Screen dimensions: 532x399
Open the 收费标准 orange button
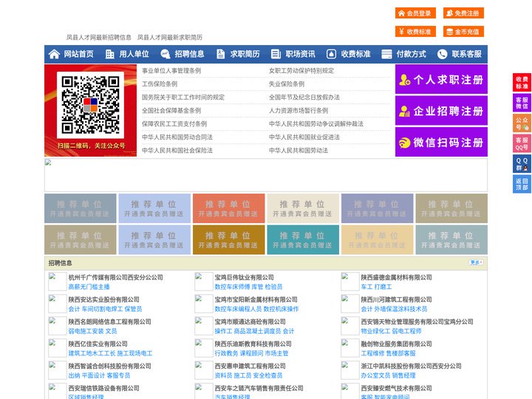[415, 32]
